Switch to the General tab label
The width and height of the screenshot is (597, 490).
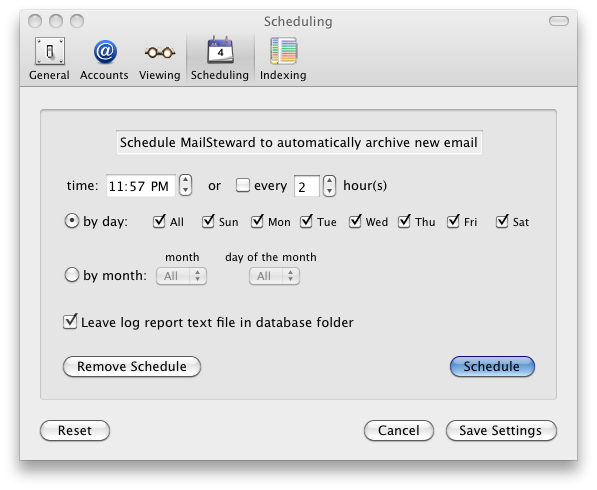point(49,75)
